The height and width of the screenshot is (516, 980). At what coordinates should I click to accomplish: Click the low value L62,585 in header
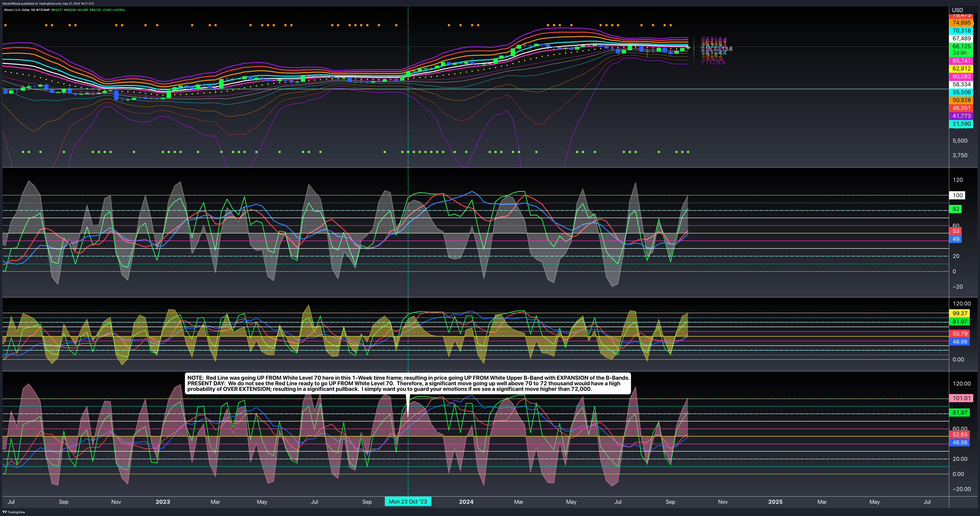pos(83,10)
